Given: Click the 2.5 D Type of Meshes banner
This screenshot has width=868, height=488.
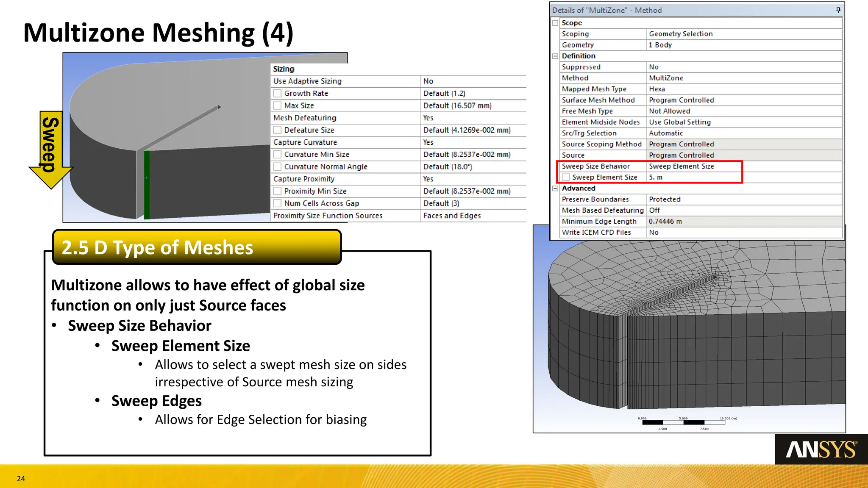Looking at the screenshot, I should click(197, 247).
